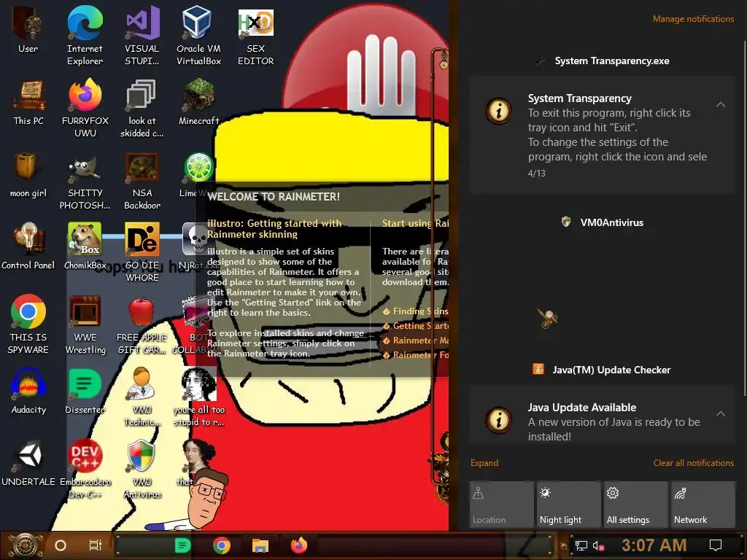747x560 pixels.
Task: Open the muted volume tray icon
Action: pyautogui.click(x=599, y=545)
